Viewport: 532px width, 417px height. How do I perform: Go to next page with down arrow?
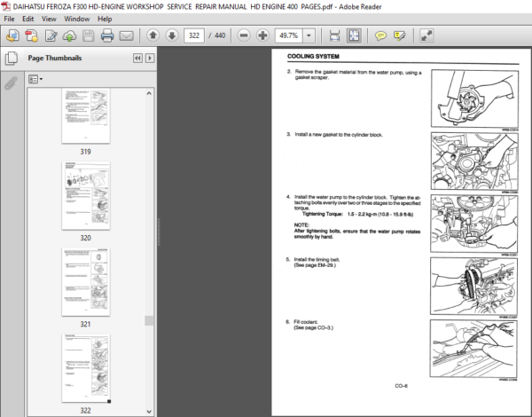click(x=172, y=35)
